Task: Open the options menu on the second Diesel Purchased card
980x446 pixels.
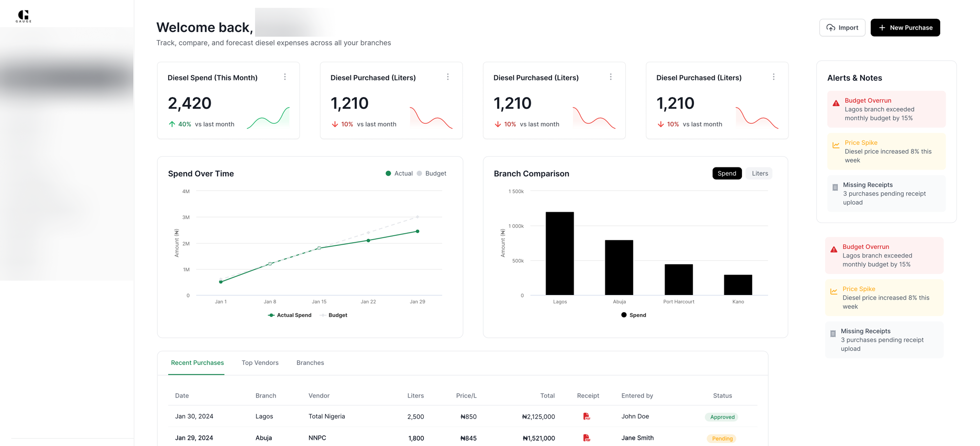Action: (x=448, y=77)
